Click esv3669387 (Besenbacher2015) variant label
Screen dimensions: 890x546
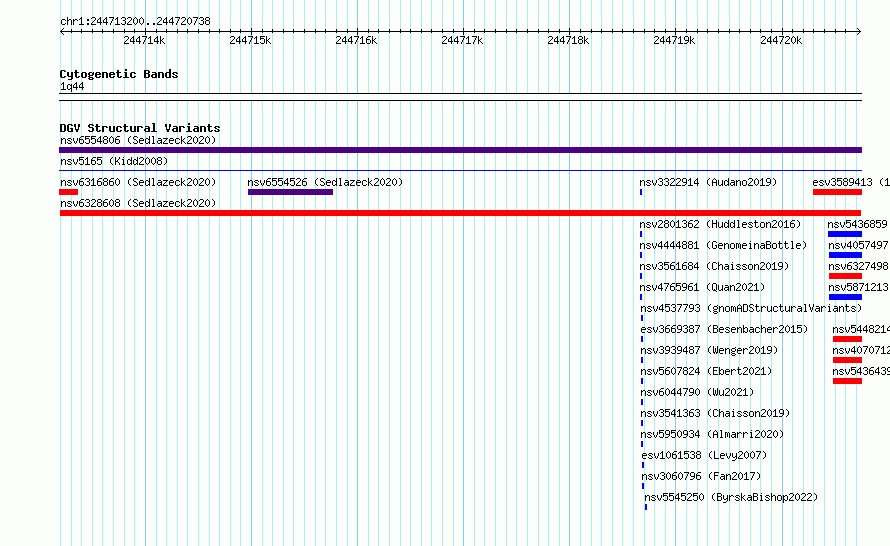coord(724,329)
